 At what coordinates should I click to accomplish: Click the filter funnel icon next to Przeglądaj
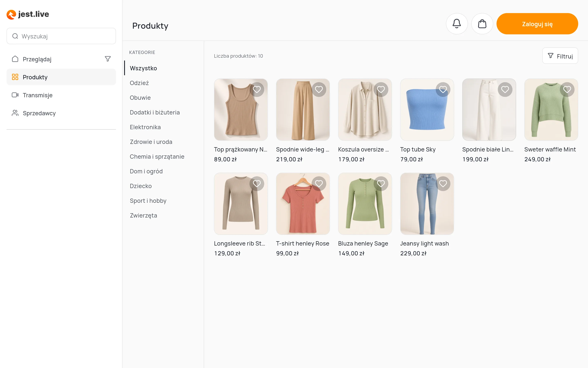pos(108,59)
